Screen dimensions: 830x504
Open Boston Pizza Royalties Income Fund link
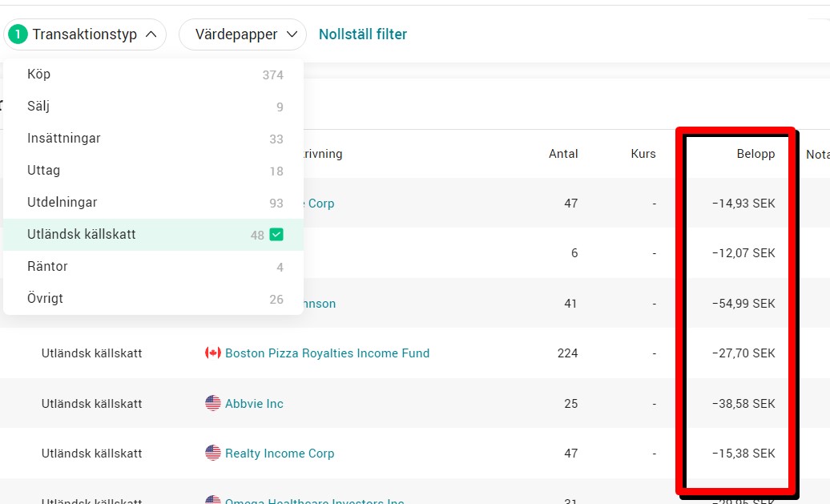click(x=327, y=353)
